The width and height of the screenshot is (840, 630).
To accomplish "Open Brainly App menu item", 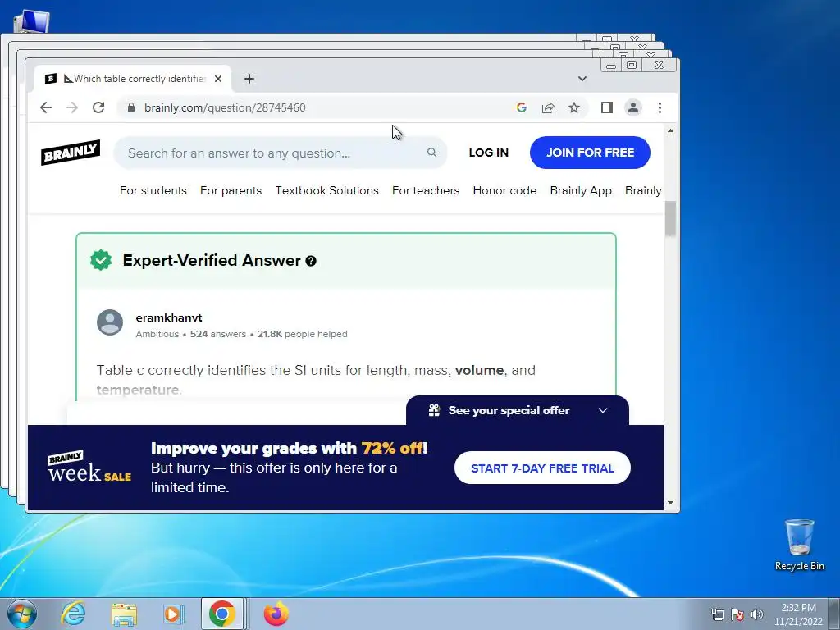I will (x=581, y=190).
